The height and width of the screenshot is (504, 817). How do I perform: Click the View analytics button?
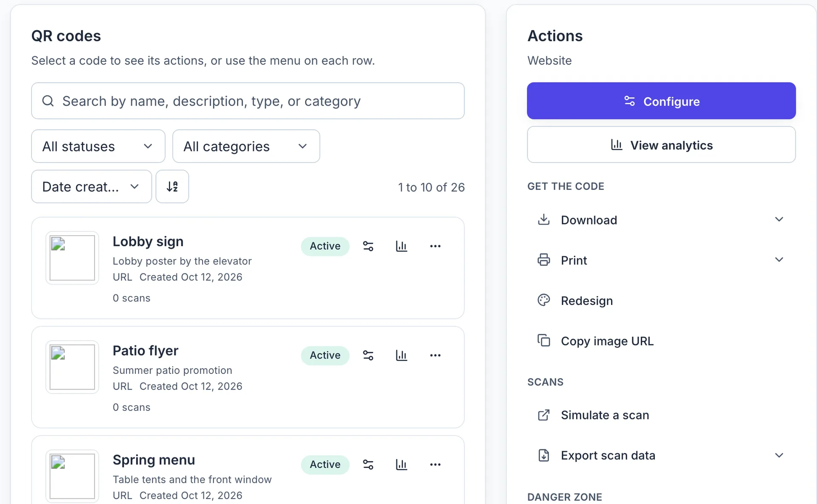pyautogui.click(x=661, y=145)
